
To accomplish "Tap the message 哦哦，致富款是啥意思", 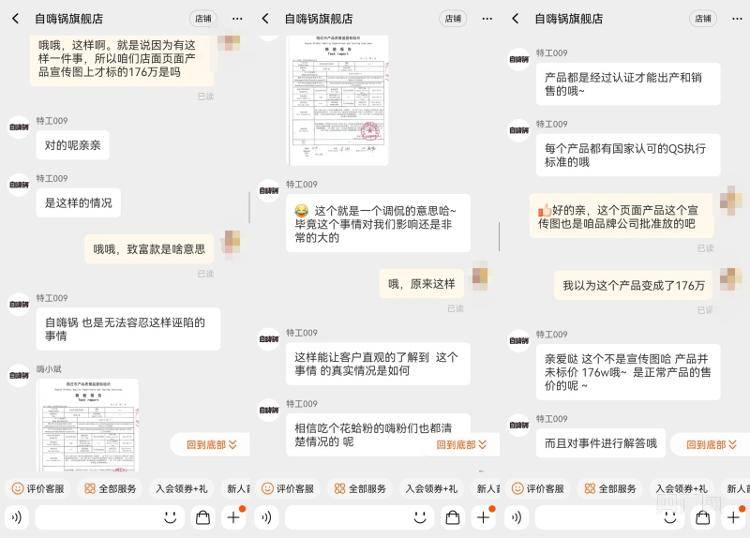I will click(149, 249).
